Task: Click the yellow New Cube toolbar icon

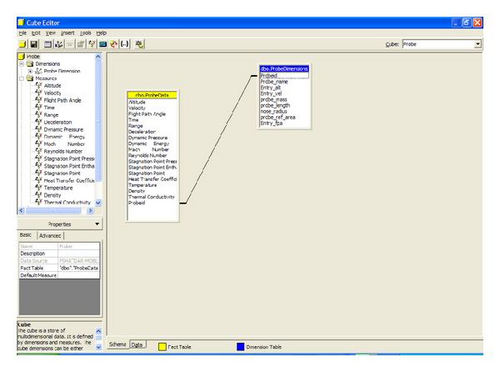Action: (22, 44)
